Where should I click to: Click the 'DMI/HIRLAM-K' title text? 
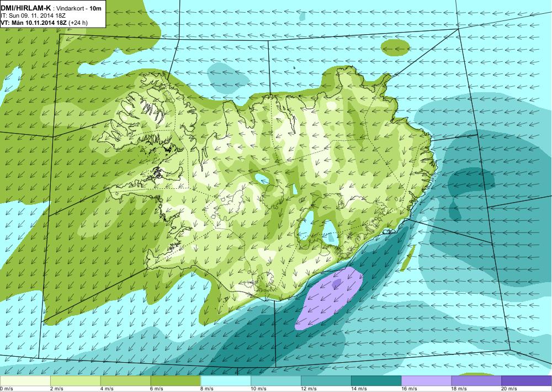pyautogui.click(x=26, y=9)
